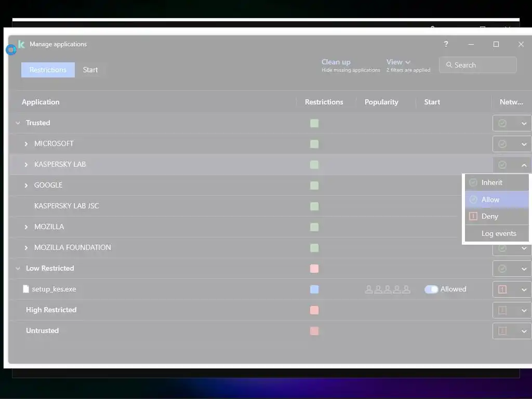Open setup_kes.exe network dropdown arrow
Image resolution: width=532 pixels, height=399 pixels.
[x=524, y=290]
